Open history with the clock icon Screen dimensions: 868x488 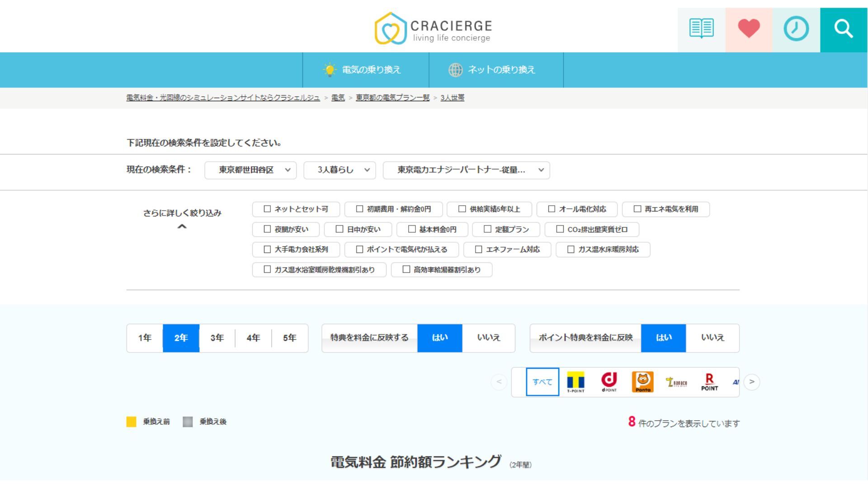(796, 29)
